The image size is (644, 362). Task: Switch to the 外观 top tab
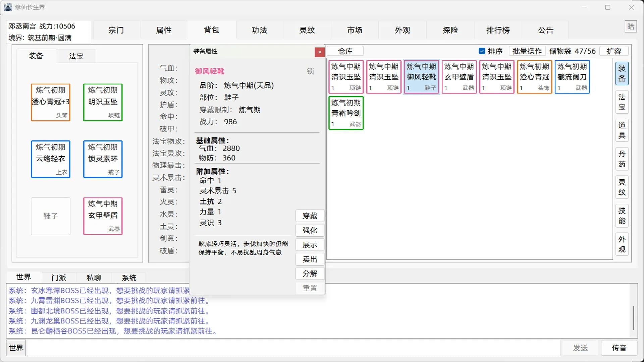402,30
